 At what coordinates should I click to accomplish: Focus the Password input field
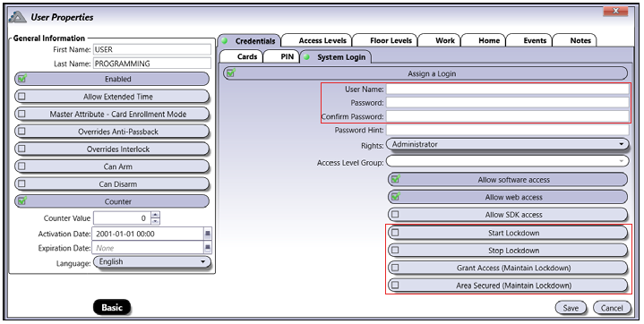pyautogui.click(x=507, y=103)
